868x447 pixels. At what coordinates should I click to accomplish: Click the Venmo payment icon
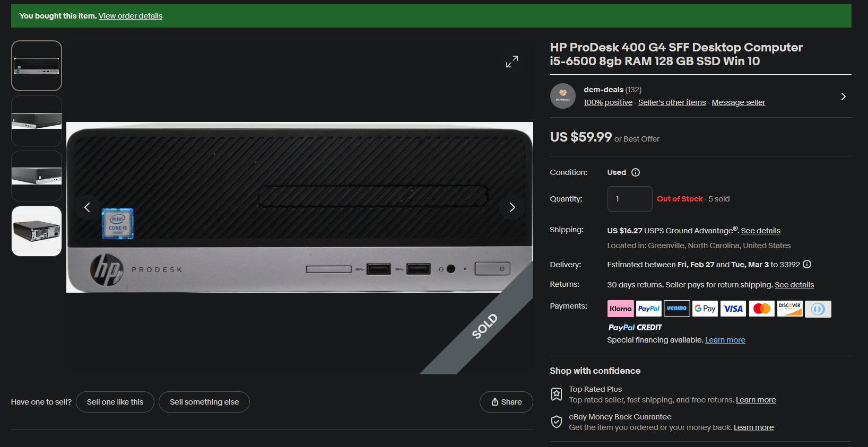point(677,309)
